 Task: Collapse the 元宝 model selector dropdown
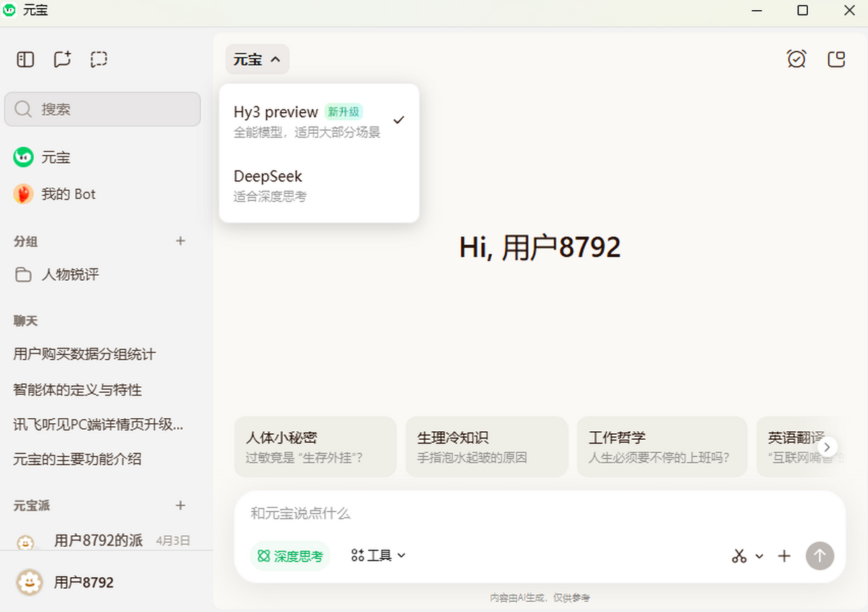(258, 59)
